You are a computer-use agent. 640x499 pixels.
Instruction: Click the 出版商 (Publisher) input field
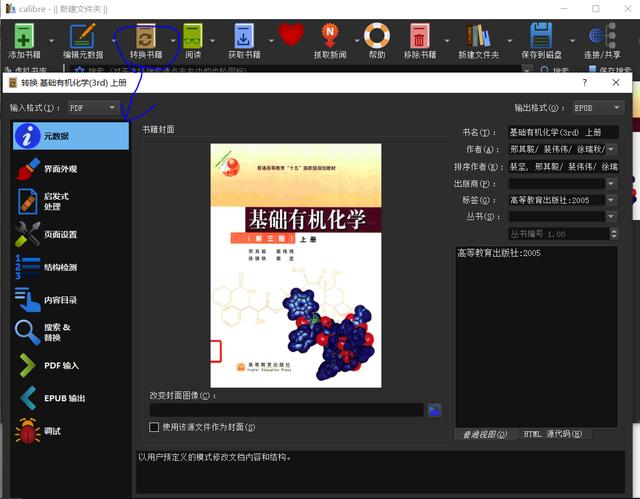pos(557,184)
